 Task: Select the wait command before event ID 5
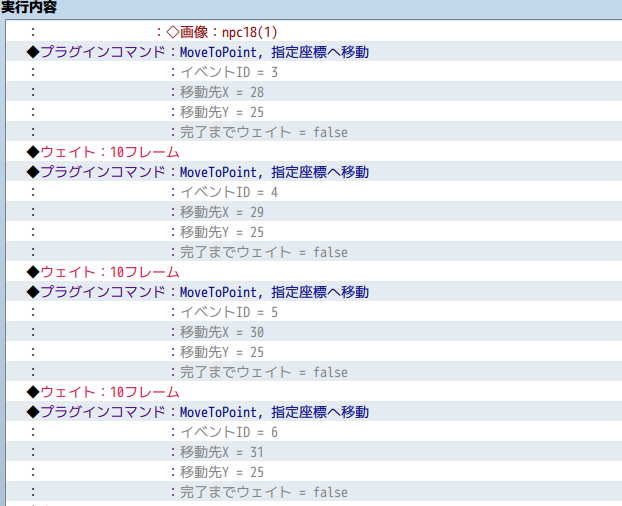click(314, 272)
